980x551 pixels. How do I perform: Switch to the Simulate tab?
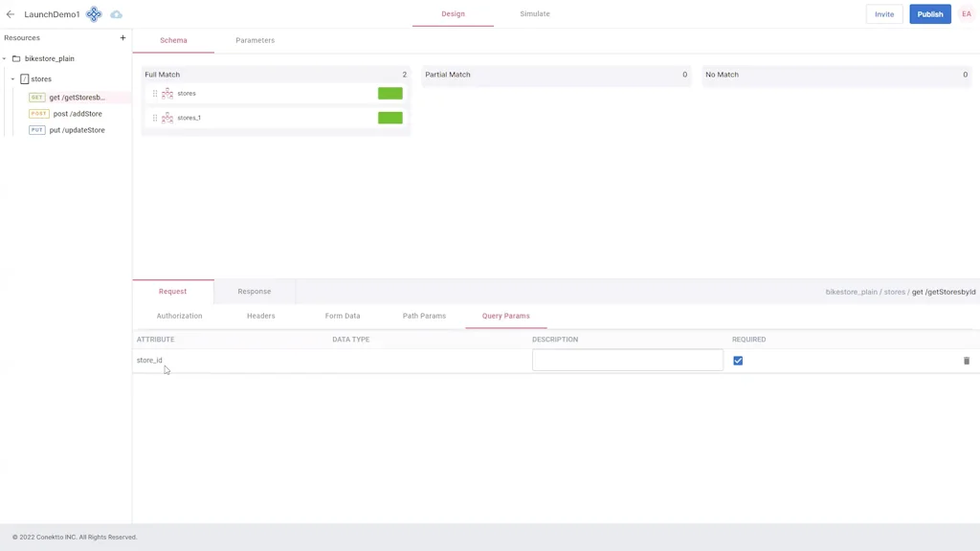pos(534,13)
